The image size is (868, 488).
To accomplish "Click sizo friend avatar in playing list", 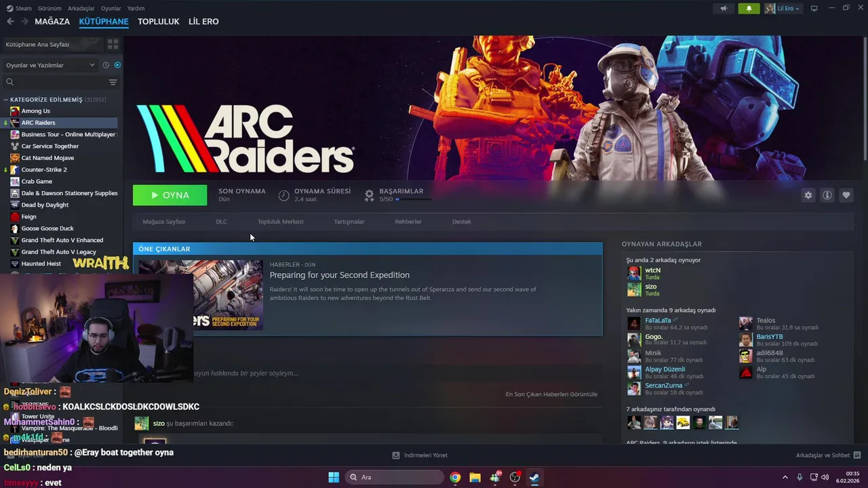I will click(x=634, y=289).
